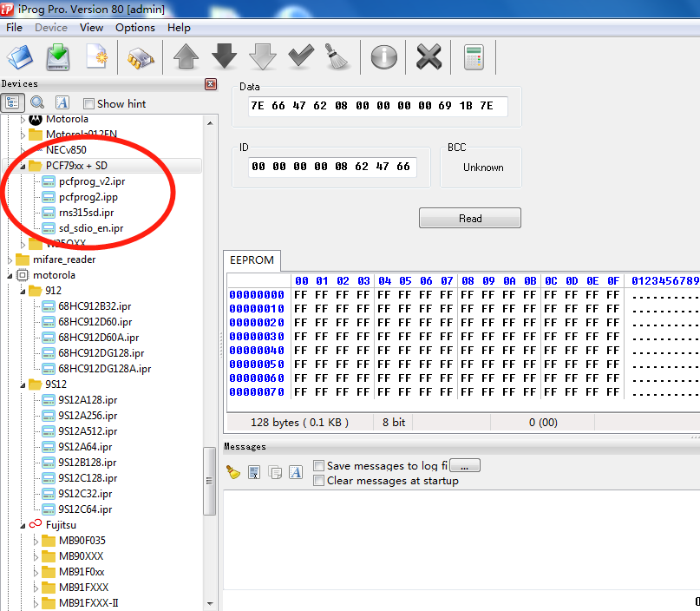Enable the Show hint checkbox

point(88,103)
